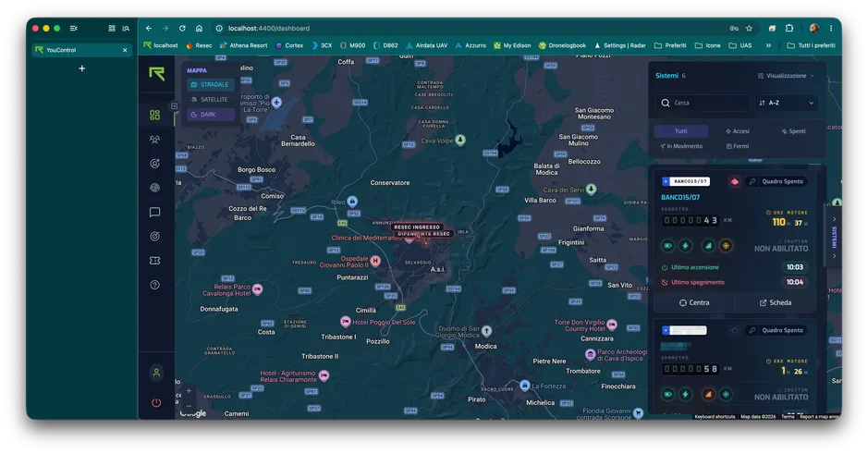Click the BANCO15/07 license plate badge
This screenshot has width=868, height=454.
pyautogui.click(x=686, y=181)
